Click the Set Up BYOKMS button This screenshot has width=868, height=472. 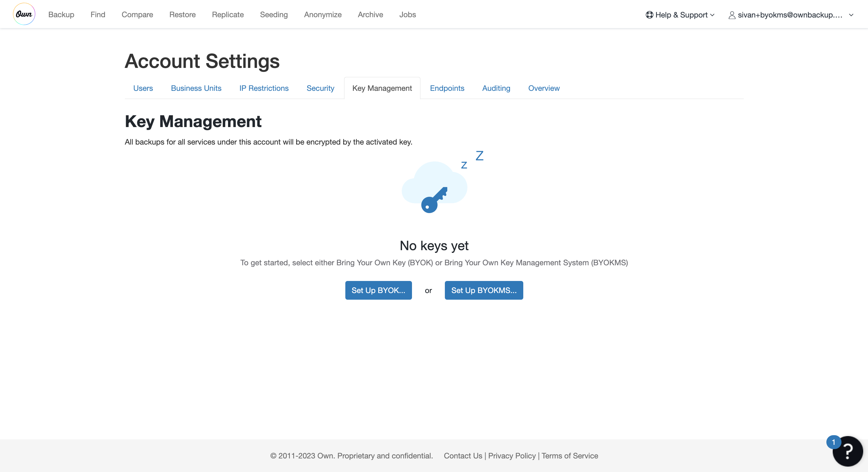click(x=483, y=290)
